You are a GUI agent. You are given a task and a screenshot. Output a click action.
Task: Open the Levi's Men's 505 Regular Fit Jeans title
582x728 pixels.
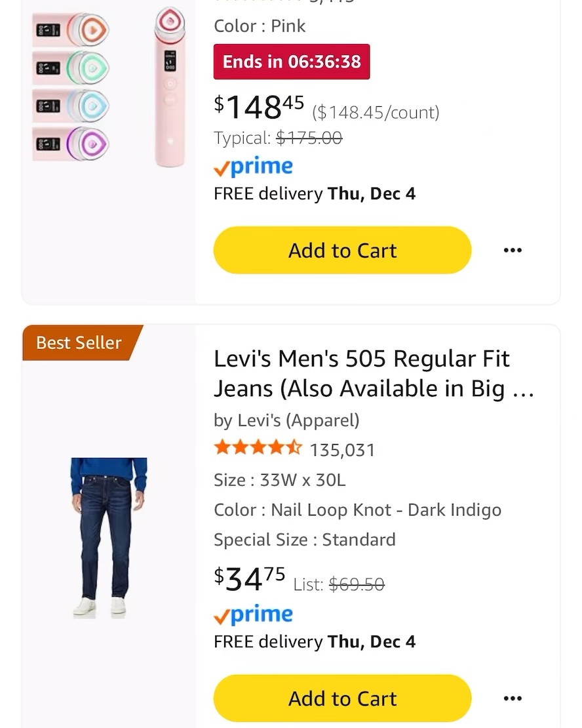pos(374,373)
